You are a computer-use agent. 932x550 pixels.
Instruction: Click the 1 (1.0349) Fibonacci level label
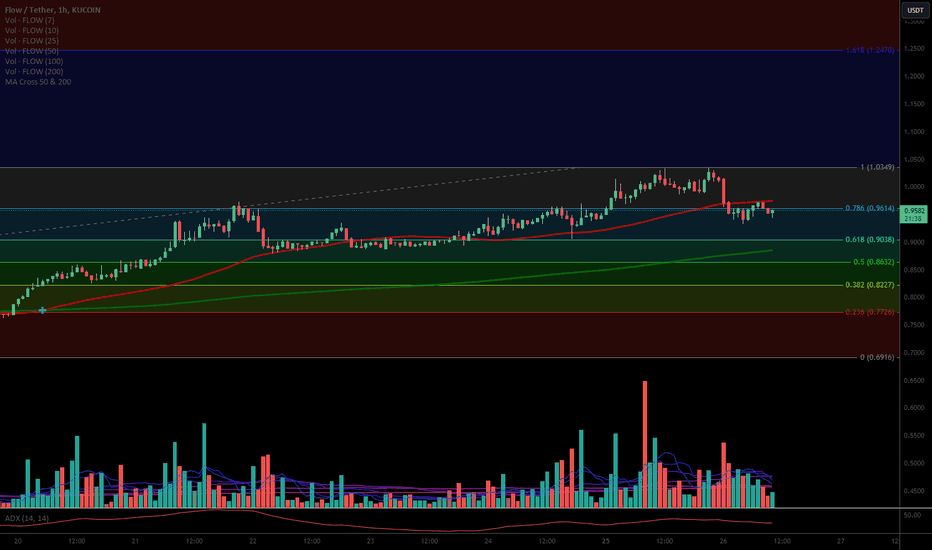pos(877,167)
